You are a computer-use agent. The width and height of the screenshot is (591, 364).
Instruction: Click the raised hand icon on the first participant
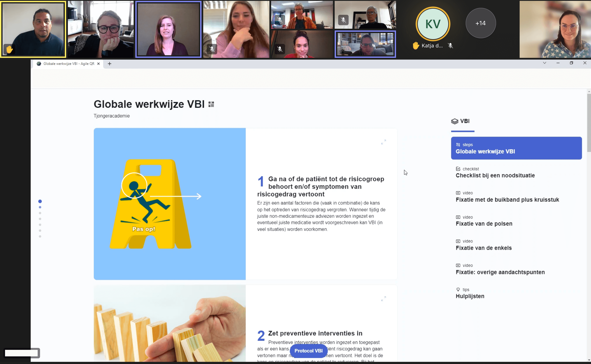click(x=9, y=50)
